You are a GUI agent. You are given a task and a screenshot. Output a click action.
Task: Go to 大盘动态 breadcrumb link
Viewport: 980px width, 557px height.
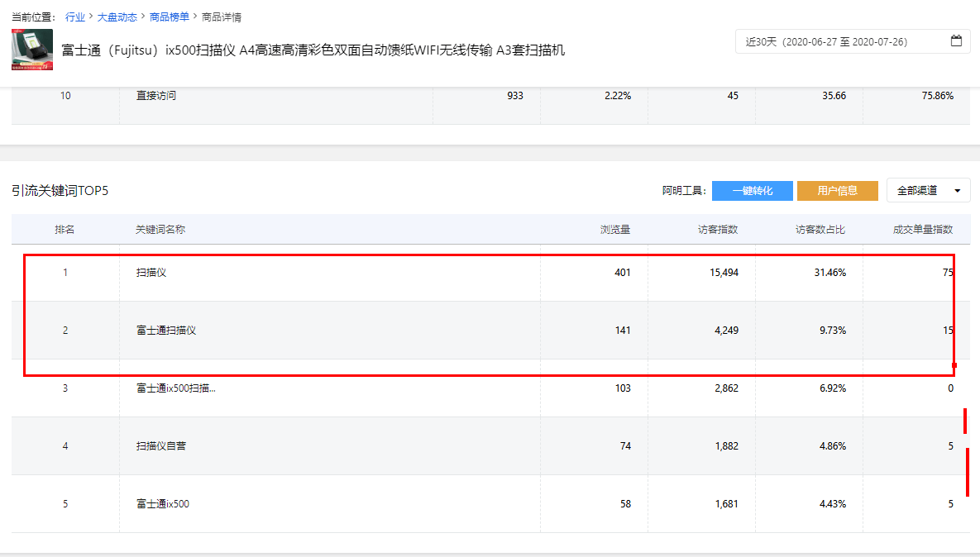click(117, 17)
